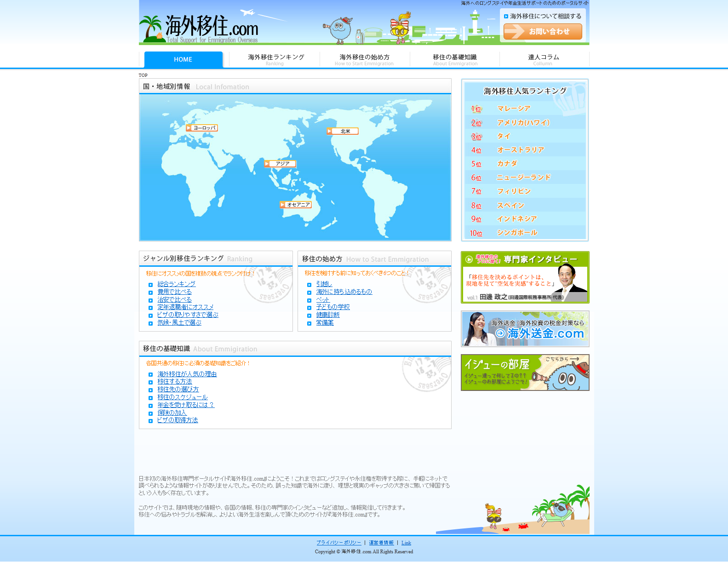Click the arrow icon beside ビザの取得方法
The height and width of the screenshot is (562, 728).
pyautogui.click(x=150, y=421)
